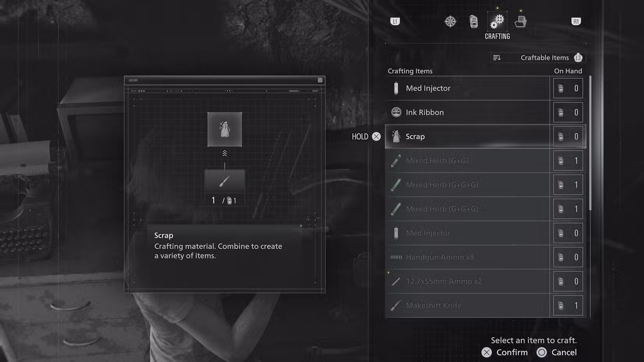644x362 pixels.
Task: Click the ammo pouch icon beside Scrap count
Action: point(561,136)
